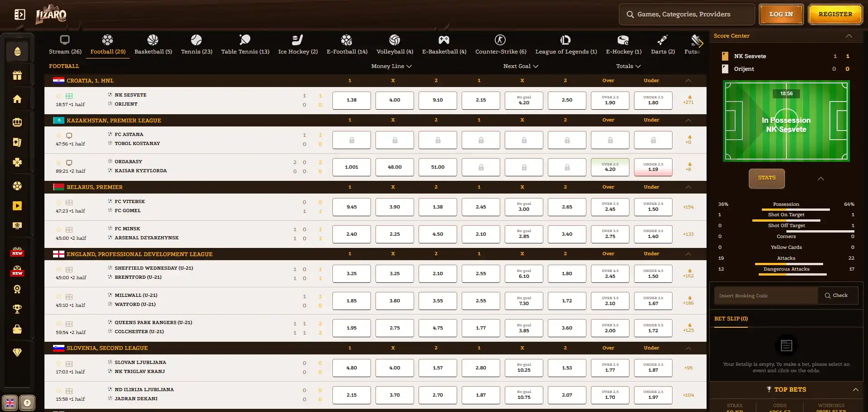This screenshot has height=412, width=868.
Task: Collapse the sidebar menu toggle icon
Action: pyautogui.click(x=20, y=15)
